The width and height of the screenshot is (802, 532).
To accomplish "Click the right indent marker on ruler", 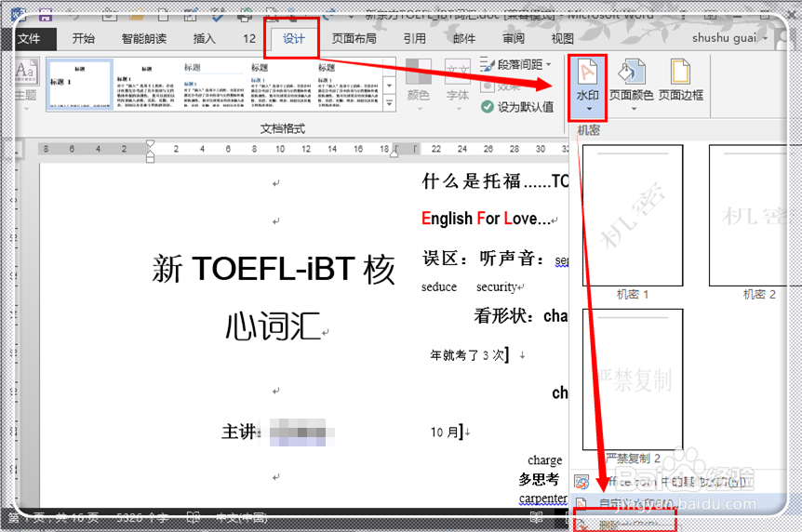I will 394,153.
